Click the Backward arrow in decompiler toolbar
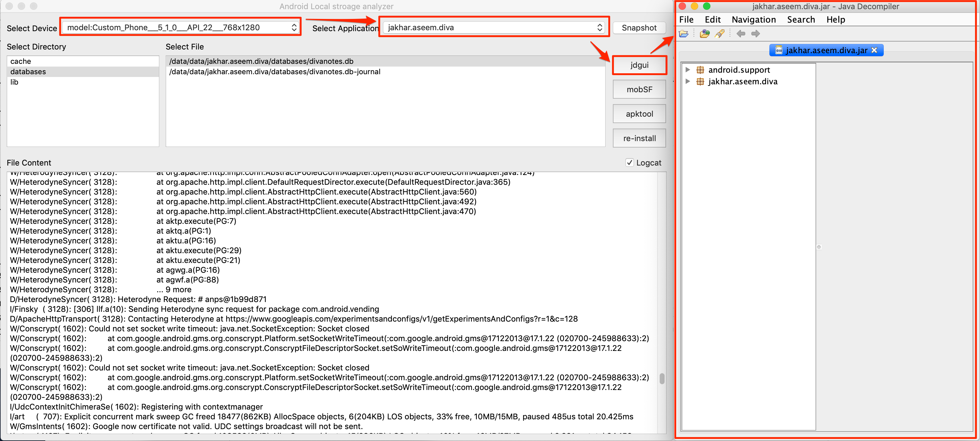Screen dimensions: 980x441 click(x=740, y=34)
